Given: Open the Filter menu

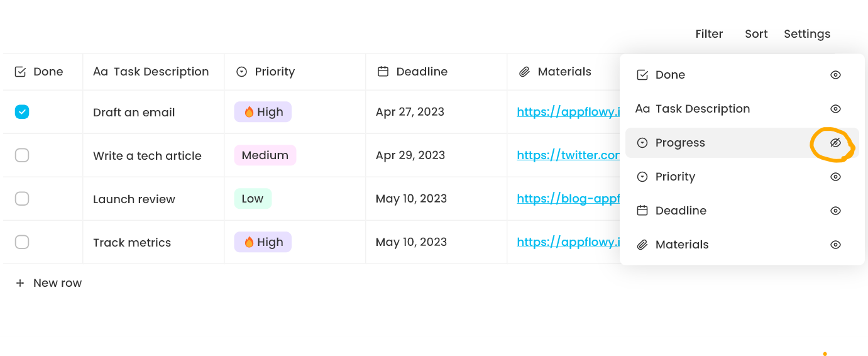Looking at the screenshot, I should pyautogui.click(x=709, y=34).
